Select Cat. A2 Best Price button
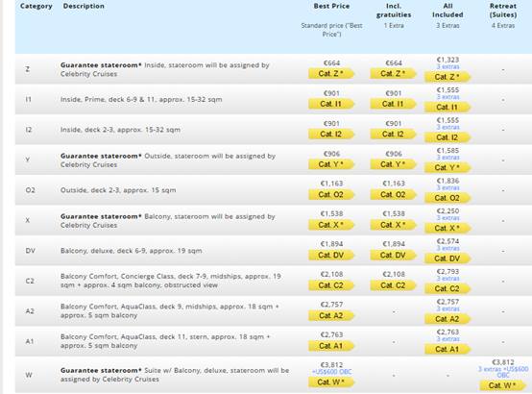 tap(331, 315)
